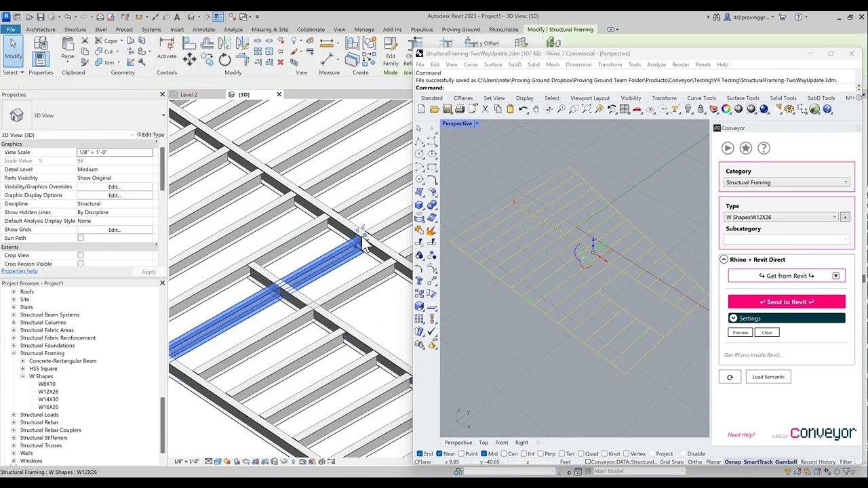The width and height of the screenshot is (868, 488).
Task: Click the Revit Properties palette ribbon button
Action: [x=40, y=58]
